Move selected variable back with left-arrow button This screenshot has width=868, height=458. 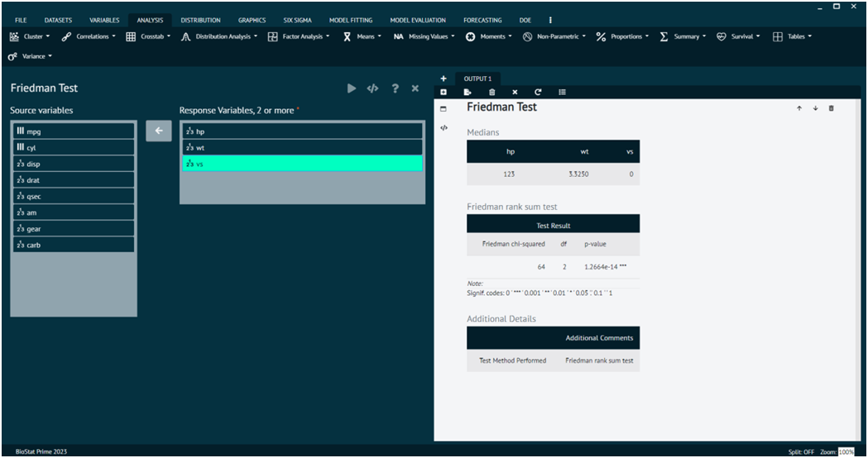pyautogui.click(x=159, y=131)
